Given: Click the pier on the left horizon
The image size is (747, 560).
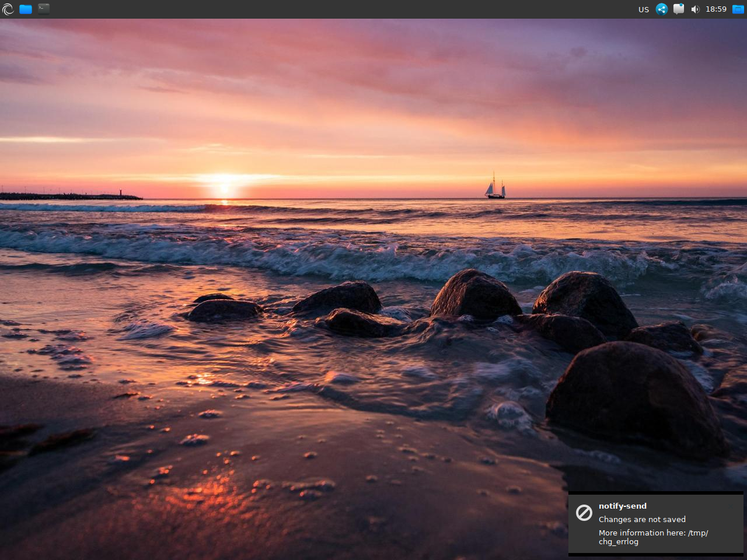Looking at the screenshot, I should [x=70, y=197].
